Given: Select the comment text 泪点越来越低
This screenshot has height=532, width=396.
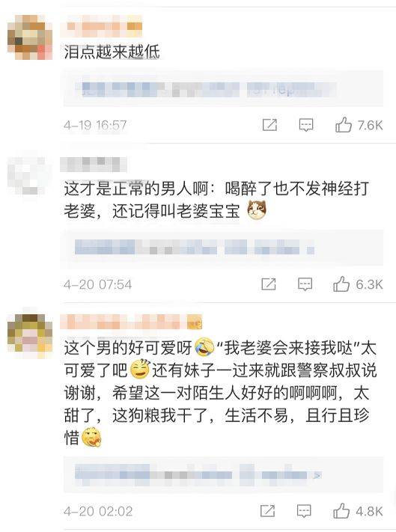Looking at the screenshot, I should [x=112, y=52].
